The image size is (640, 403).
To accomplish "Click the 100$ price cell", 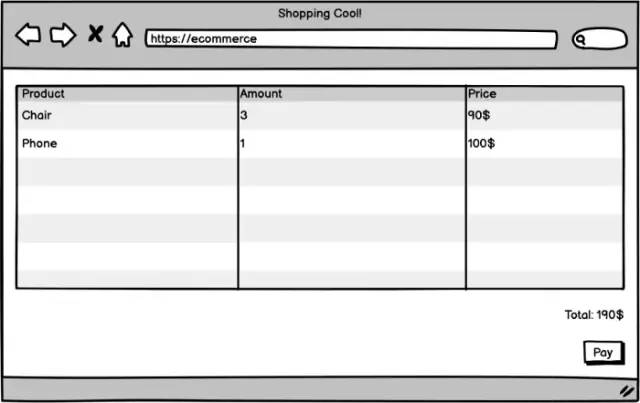I will pyautogui.click(x=481, y=144).
